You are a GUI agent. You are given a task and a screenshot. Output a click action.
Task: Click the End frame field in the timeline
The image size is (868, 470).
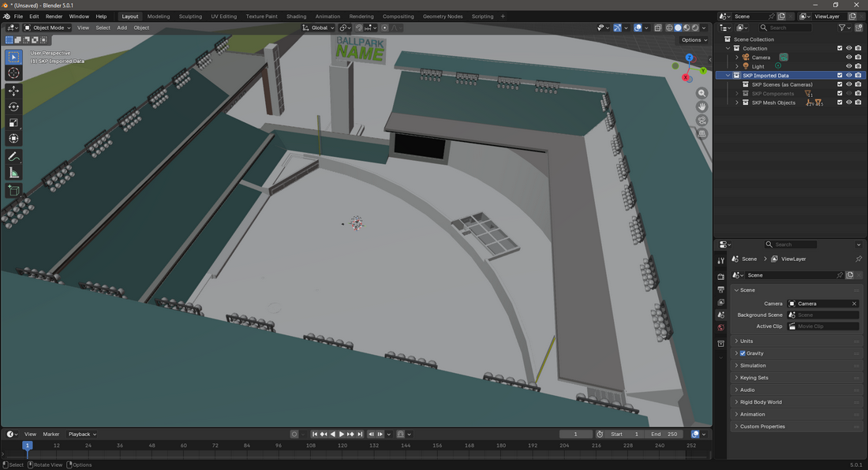click(x=664, y=434)
